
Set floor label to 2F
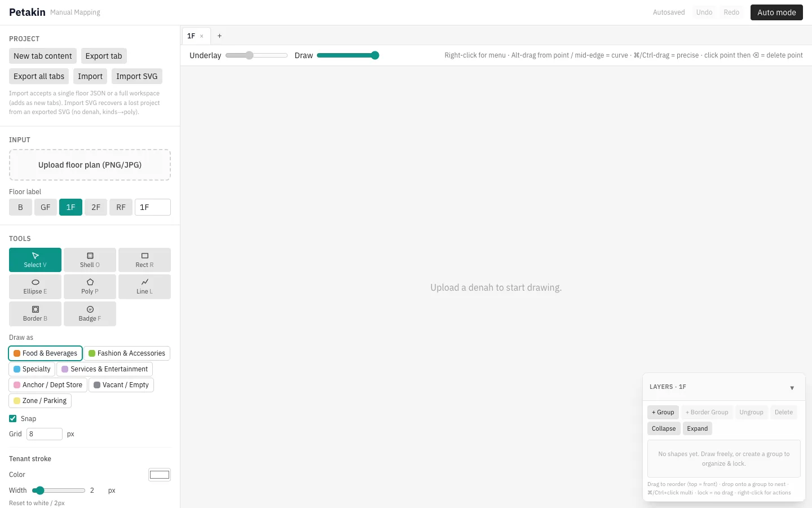[x=96, y=207]
